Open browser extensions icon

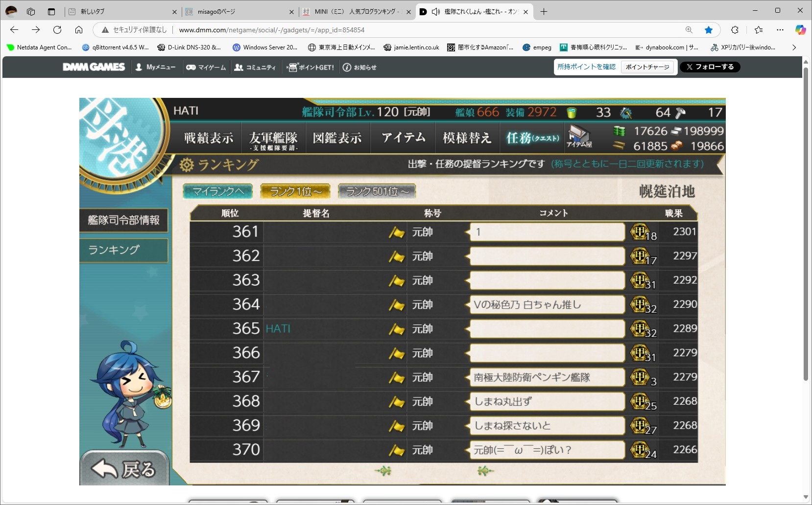(x=735, y=30)
